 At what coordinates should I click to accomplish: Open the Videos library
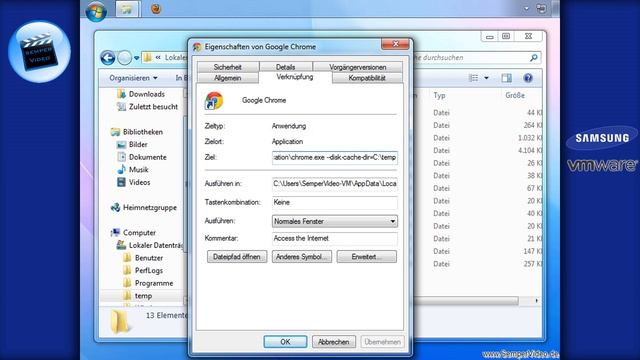pyautogui.click(x=139, y=182)
